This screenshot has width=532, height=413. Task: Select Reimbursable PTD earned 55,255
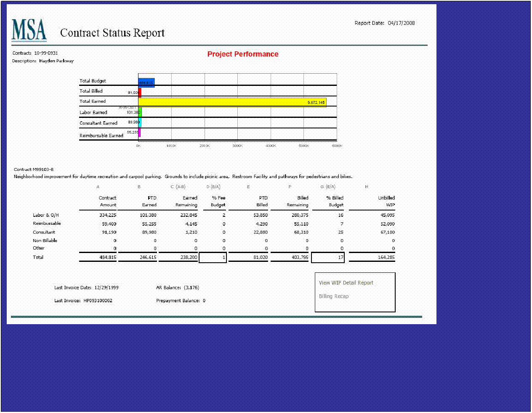(x=149, y=224)
